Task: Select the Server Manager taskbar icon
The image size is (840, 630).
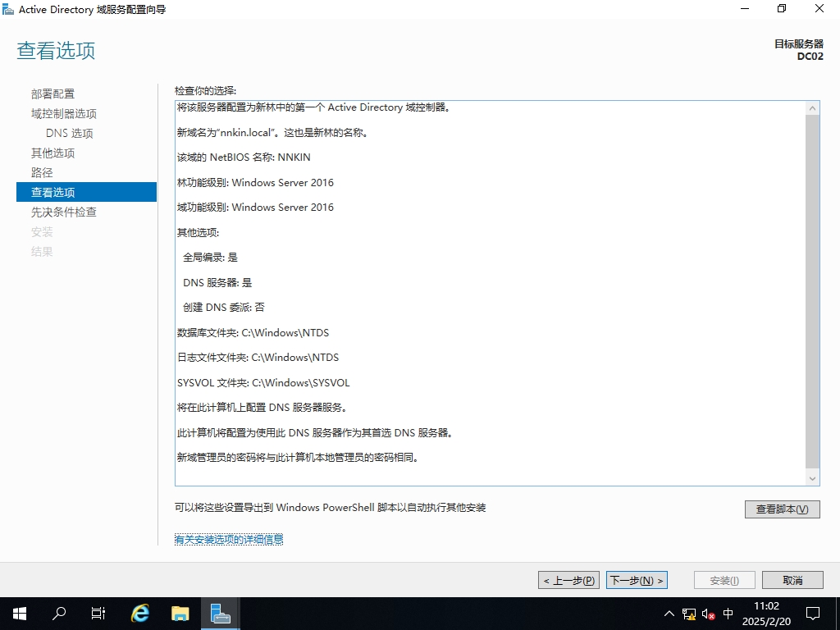Action: pyautogui.click(x=220, y=613)
